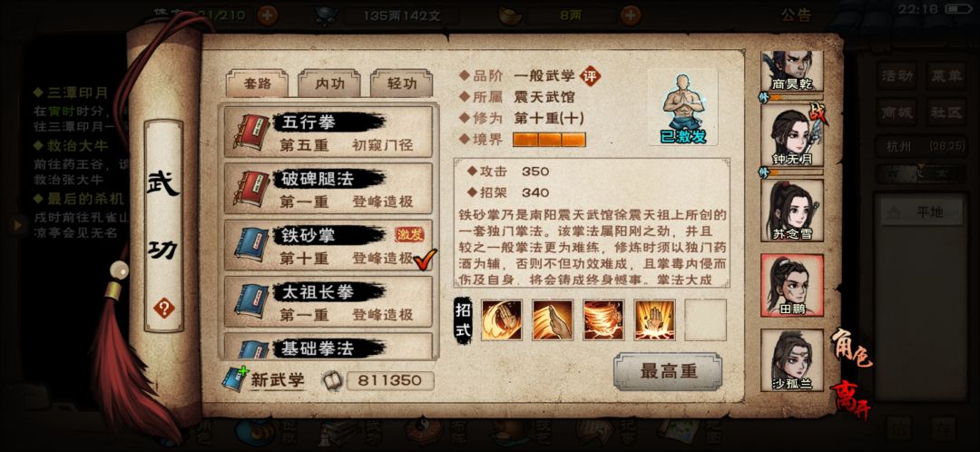Choose the whirlwind third move icon
This screenshot has width=980, height=452.
pos(603,319)
